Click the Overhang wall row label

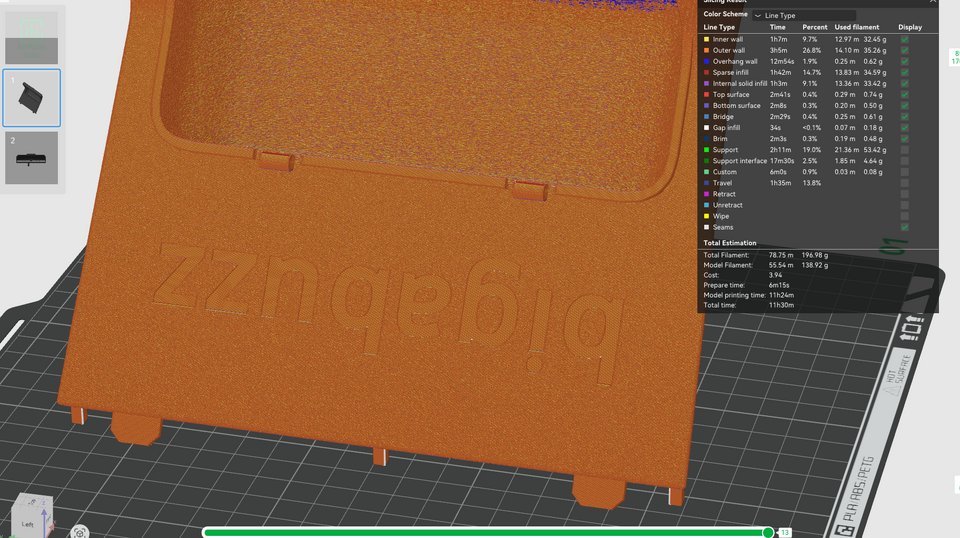pos(734,62)
